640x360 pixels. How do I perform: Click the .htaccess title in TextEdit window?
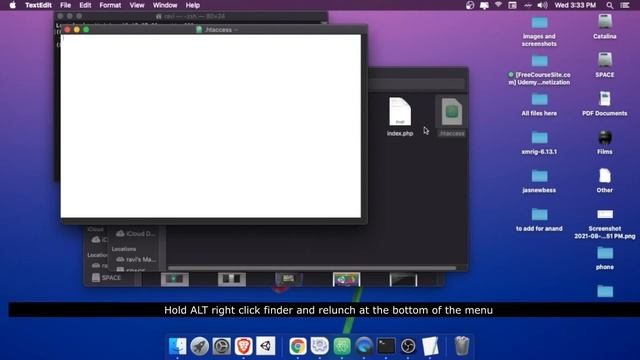218,30
